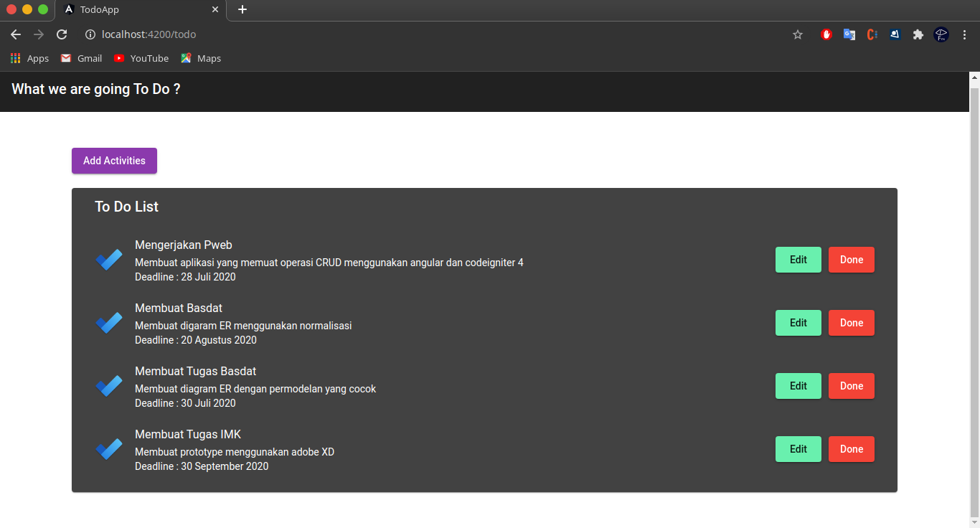The height and width of the screenshot is (528, 980).
Task: Click the 'Mengerjakan Pweb' title
Action: (184, 245)
